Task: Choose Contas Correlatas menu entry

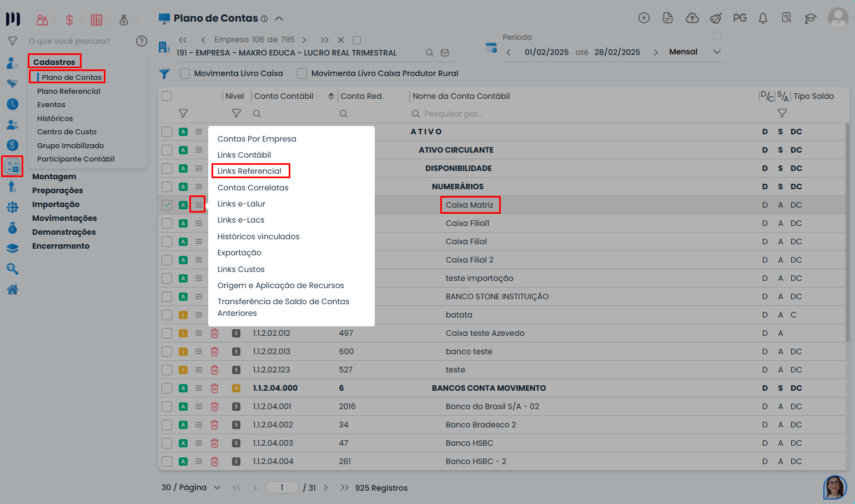Action: tap(253, 188)
